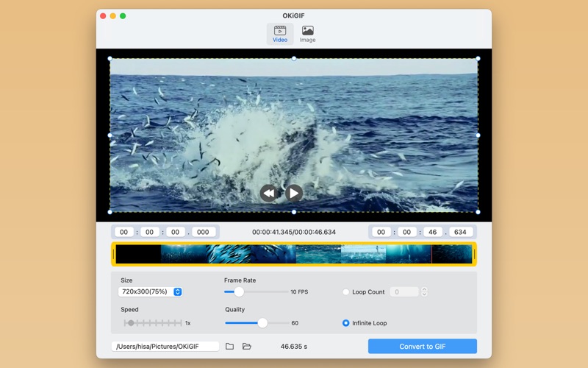Select the Loop Count radio button
The image size is (588, 368).
346,292
